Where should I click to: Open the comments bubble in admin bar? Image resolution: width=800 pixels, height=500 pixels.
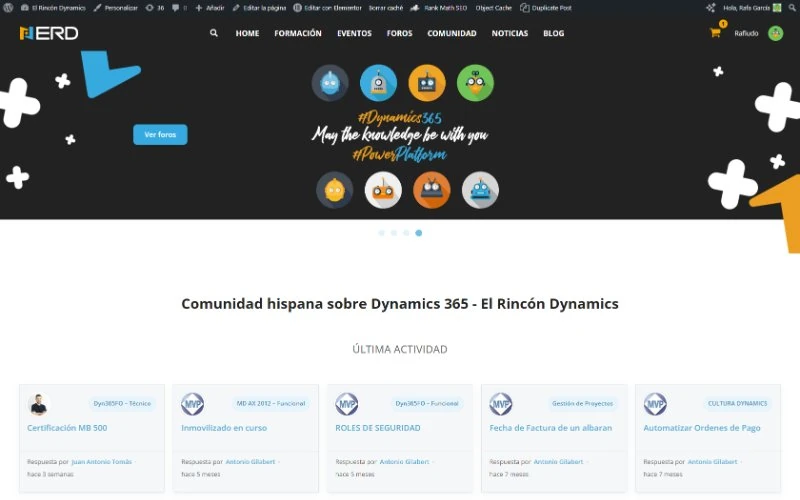(x=179, y=8)
